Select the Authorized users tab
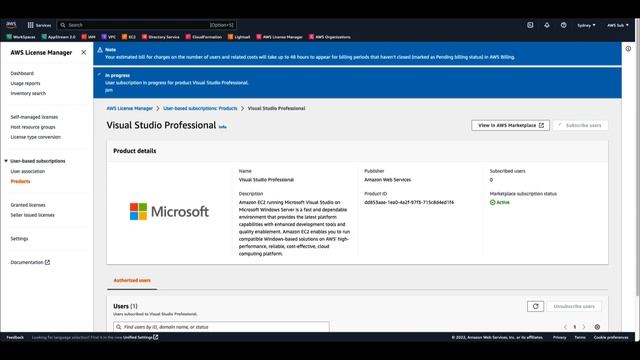Screen dimensions: 640x360 tap(132, 280)
